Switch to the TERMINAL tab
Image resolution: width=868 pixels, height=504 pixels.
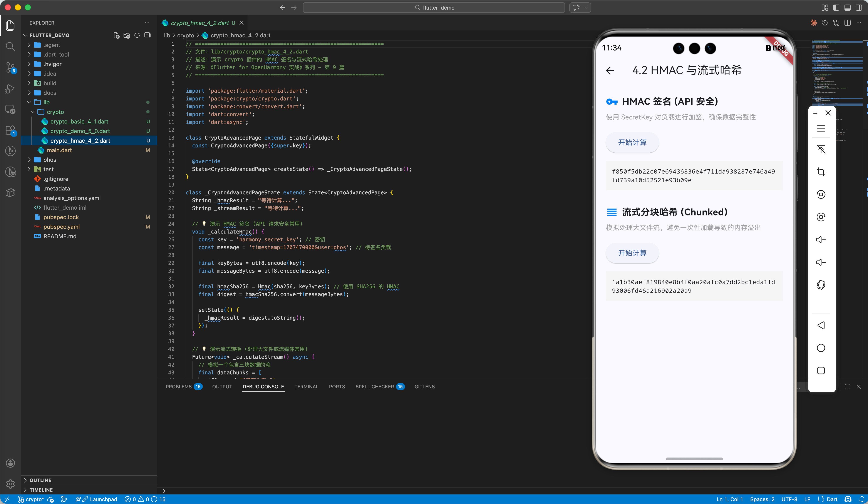pos(306,387)
